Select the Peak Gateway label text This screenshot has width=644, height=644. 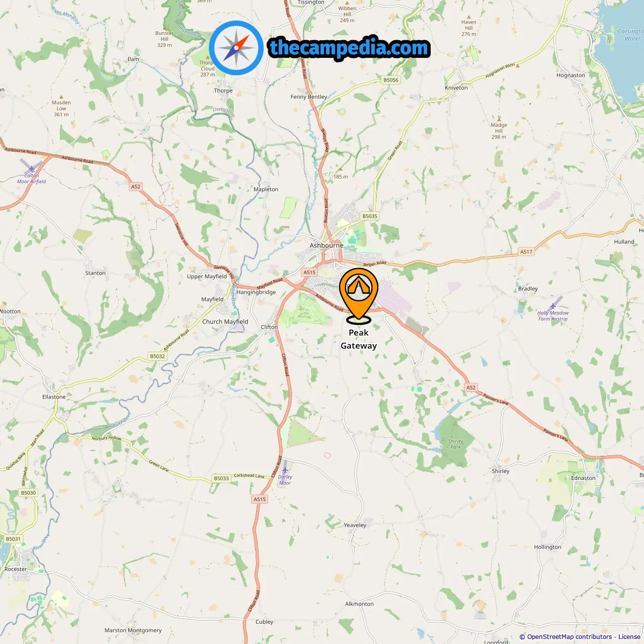(359, 339)
